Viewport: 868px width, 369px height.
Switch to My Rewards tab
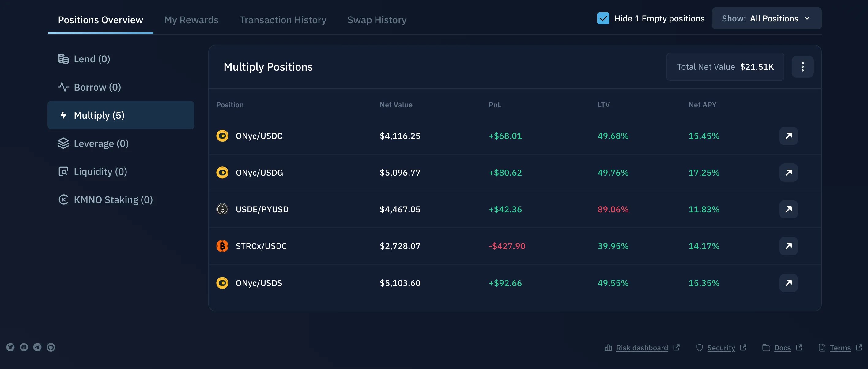click(x=191, y=20)
